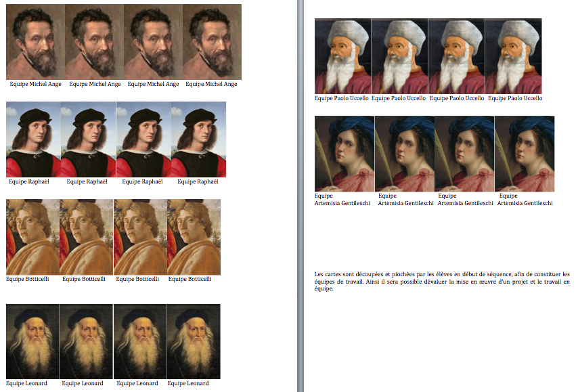Select the third Raphaël portrait from left
The height and width of the screenshot is (392, 578).
143,139
